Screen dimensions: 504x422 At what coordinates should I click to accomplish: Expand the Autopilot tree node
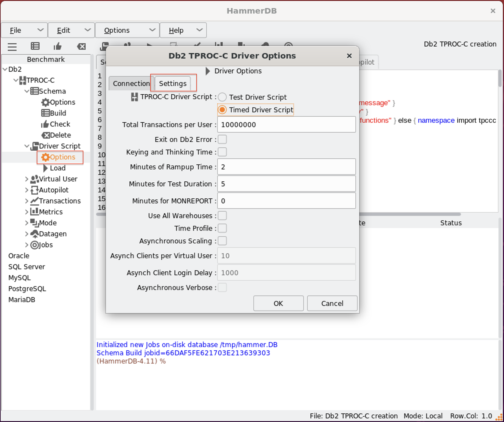pyautogui.click(x=27, y=190)
